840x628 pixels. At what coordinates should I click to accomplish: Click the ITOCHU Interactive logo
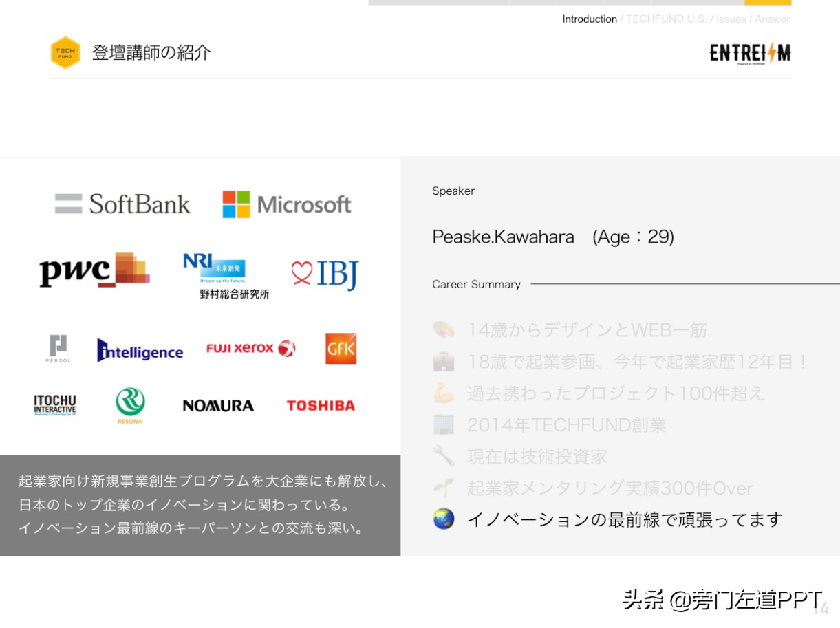pos(55,405)
